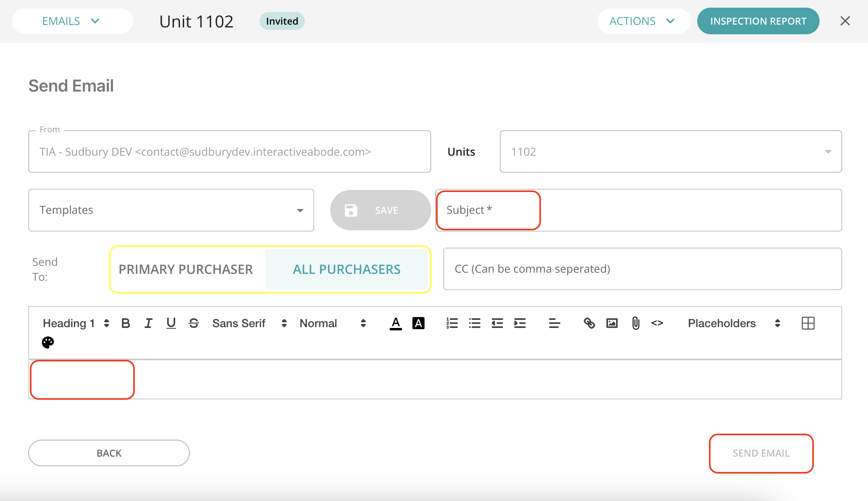Click the disabled SAVE template button
The image size is (868, 501).
[x=380, y=210]
